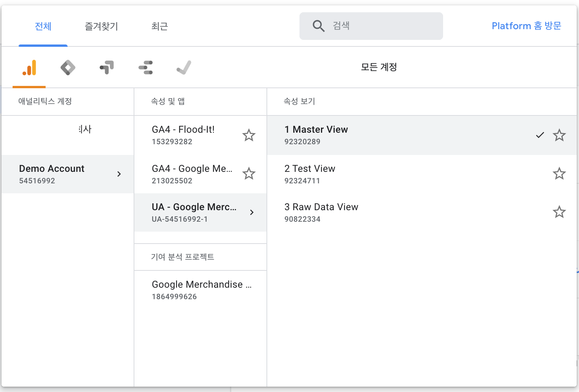This screenshot has height=392, width=579.
Task: Open Google Merchandise attribution project 1864999626
Action: coord(200,290)
